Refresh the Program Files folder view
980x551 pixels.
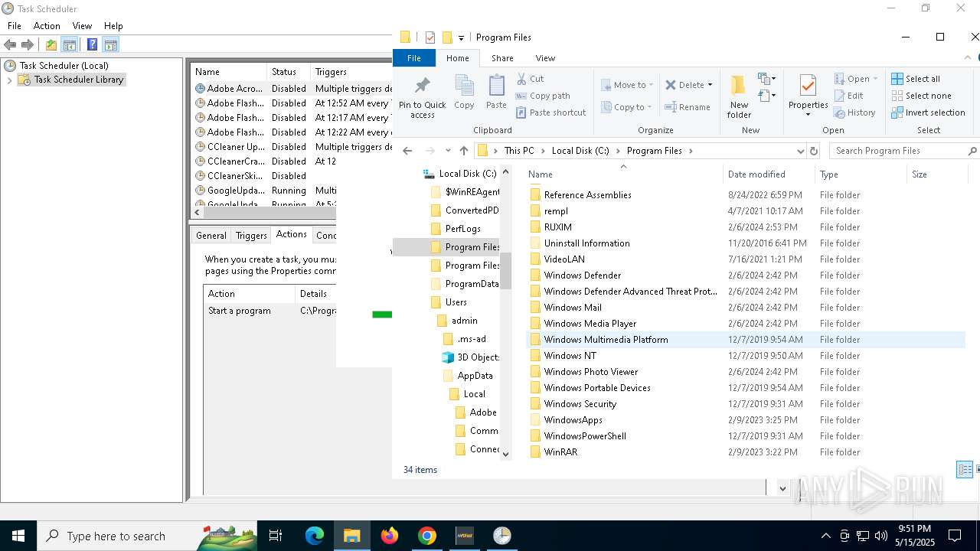[814, 151]
